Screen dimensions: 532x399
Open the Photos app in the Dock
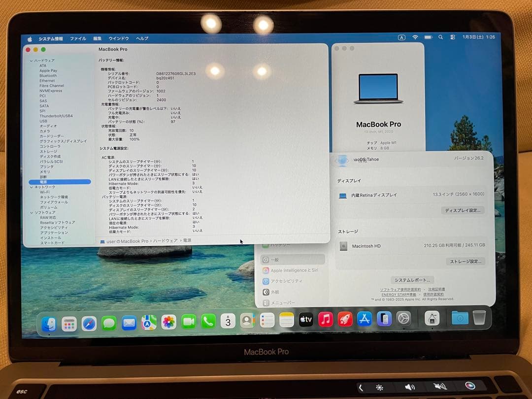167,321
